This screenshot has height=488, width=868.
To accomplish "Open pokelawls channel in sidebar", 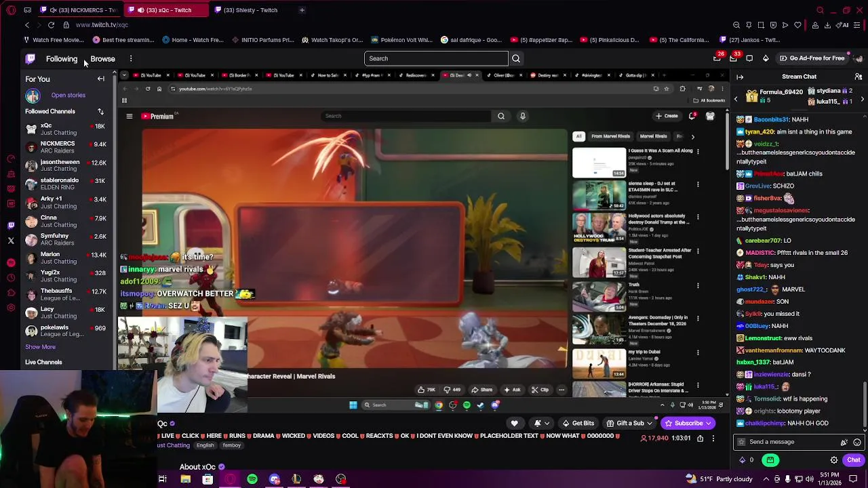I will (66, 331).
